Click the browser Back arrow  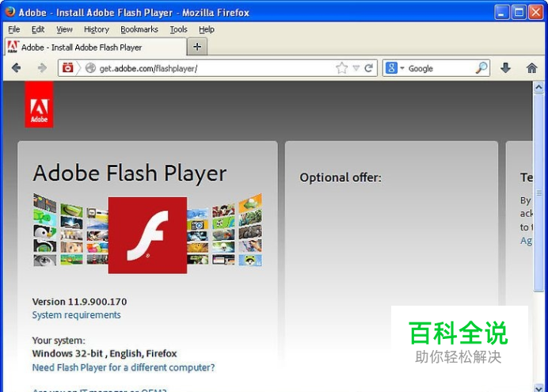(x=16, y=68)
